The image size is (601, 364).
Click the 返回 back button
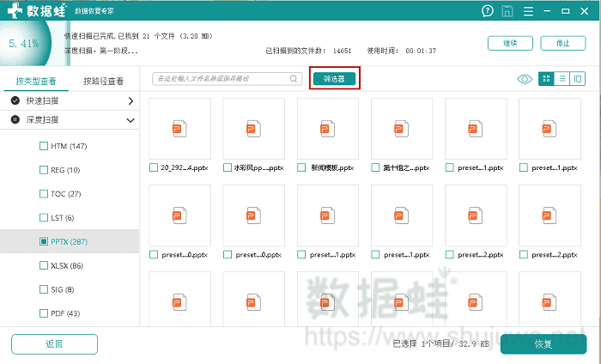click(x=54, y=344)
